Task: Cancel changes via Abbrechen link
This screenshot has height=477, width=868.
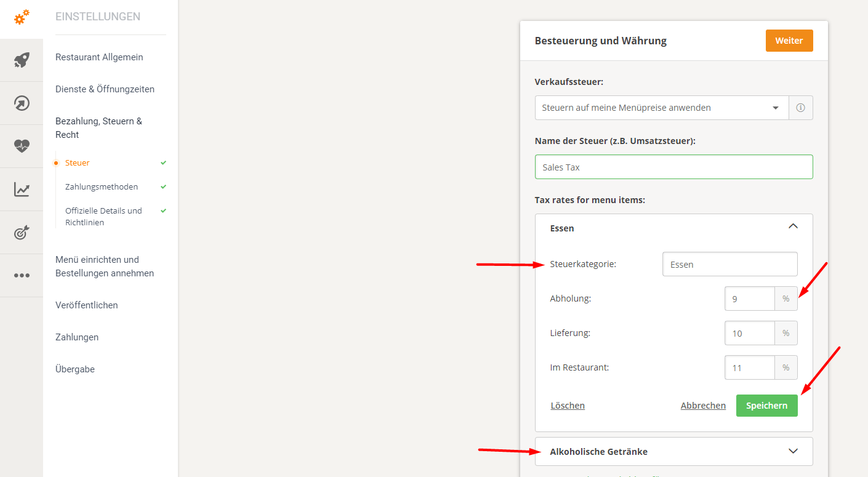Action: [x=703, y=405]
